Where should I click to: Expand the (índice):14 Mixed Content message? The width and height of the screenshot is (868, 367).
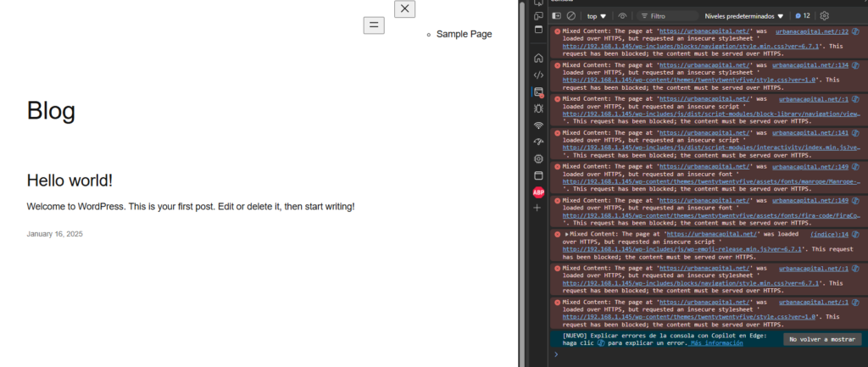567,233
